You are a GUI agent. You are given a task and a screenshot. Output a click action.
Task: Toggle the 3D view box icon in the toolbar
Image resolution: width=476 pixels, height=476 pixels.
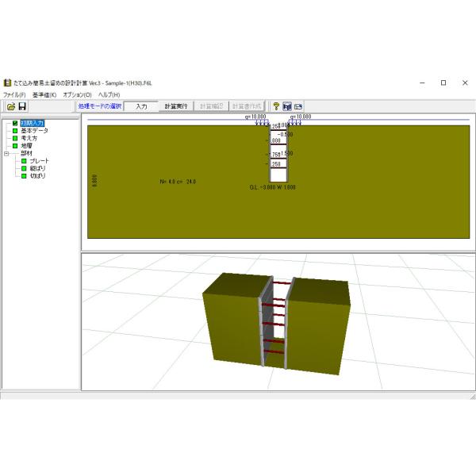pyautogui.click(x=287, y=106)
